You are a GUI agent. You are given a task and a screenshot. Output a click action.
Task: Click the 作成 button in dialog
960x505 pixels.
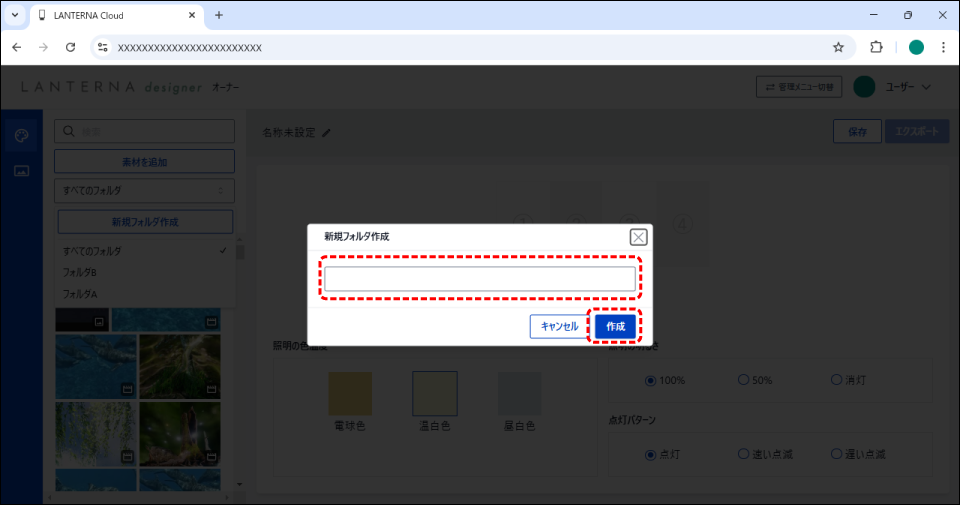pos(615,326)
